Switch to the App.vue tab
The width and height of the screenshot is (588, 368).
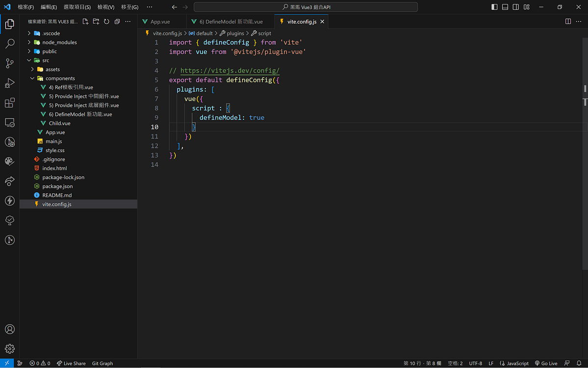click(160, 22)
